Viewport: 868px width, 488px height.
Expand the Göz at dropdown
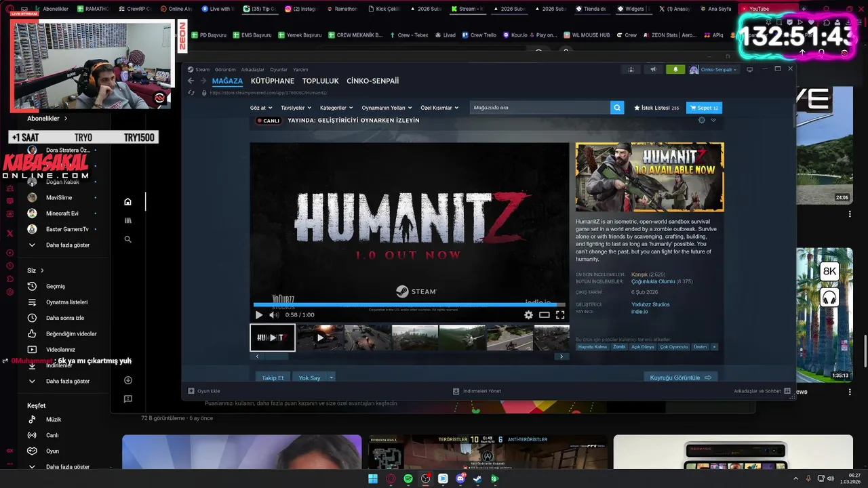(x=260, y=108)
